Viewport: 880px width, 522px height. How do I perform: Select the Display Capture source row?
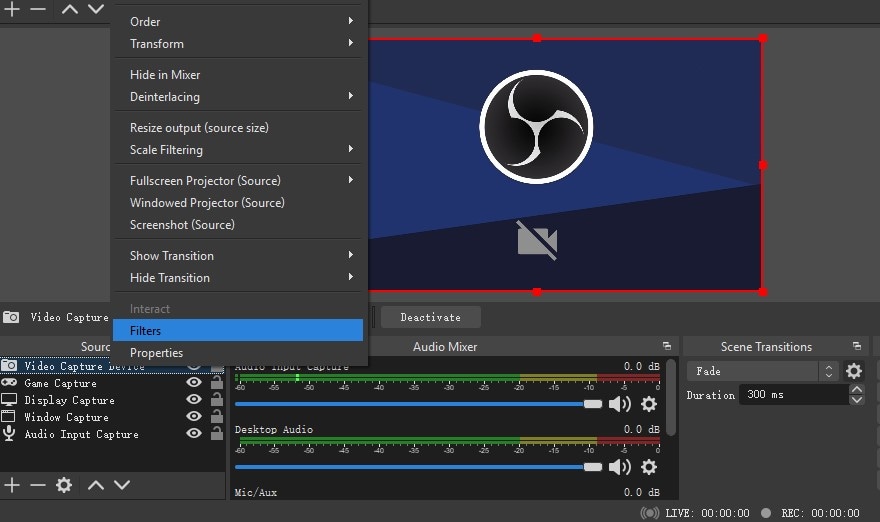click(x=112, y=400)
